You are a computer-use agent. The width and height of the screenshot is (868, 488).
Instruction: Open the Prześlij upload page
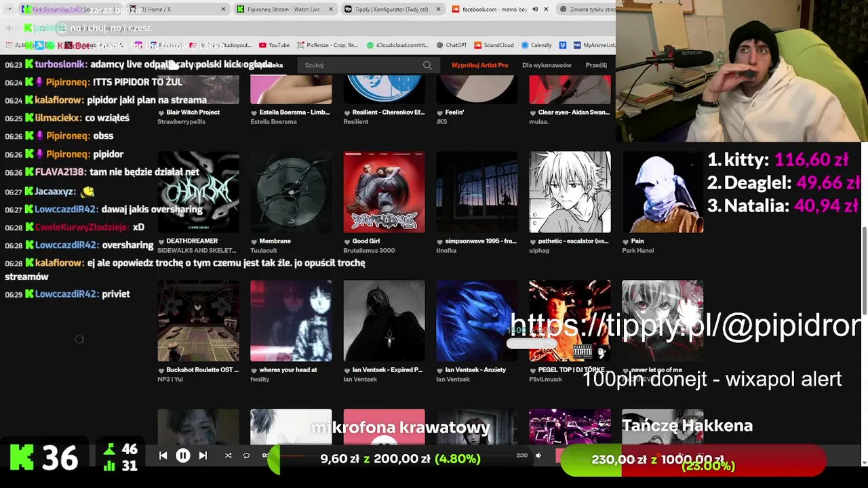click(596, 65)
